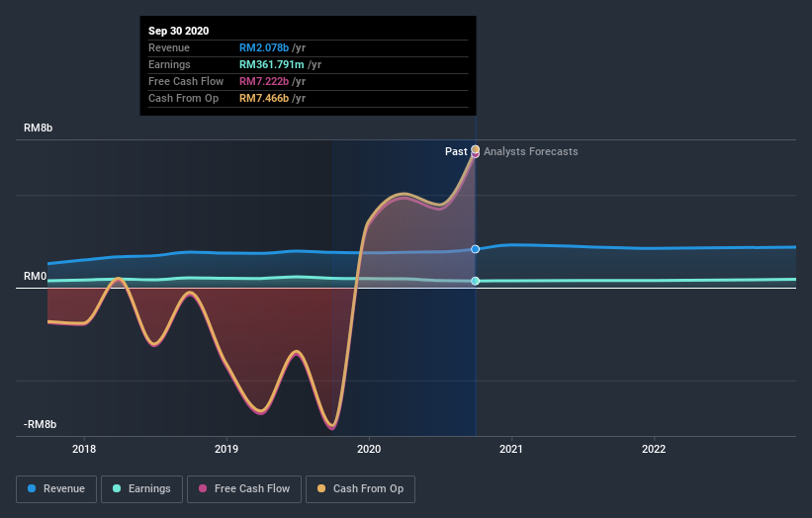Click the 2021 x-axis label
Image resolution: width=812 pixels, height=518 pixels.
511,449
